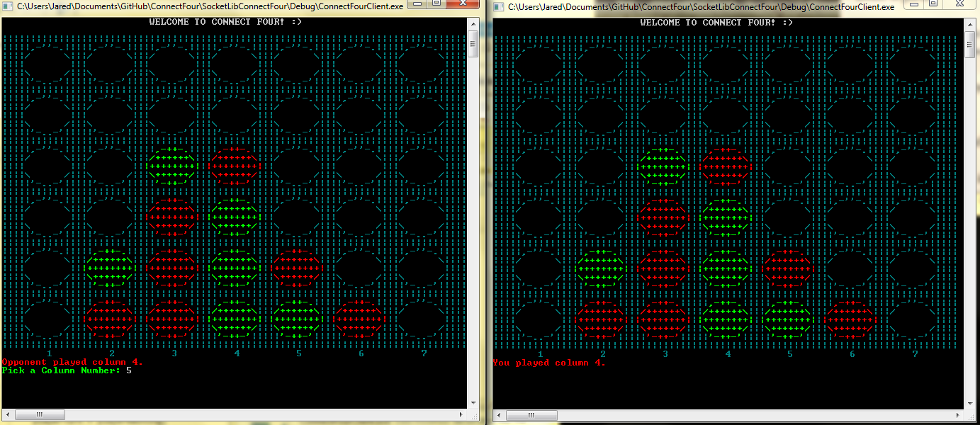Click the "You played column 4." message

point(549,363)
